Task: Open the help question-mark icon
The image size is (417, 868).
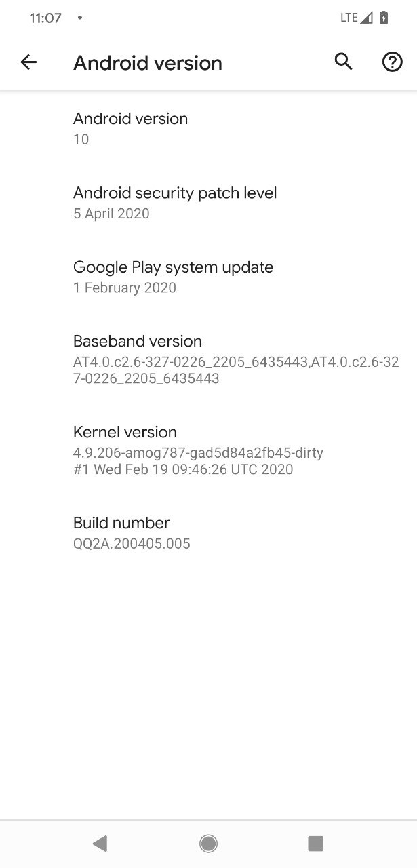Action: pos(392,62)
